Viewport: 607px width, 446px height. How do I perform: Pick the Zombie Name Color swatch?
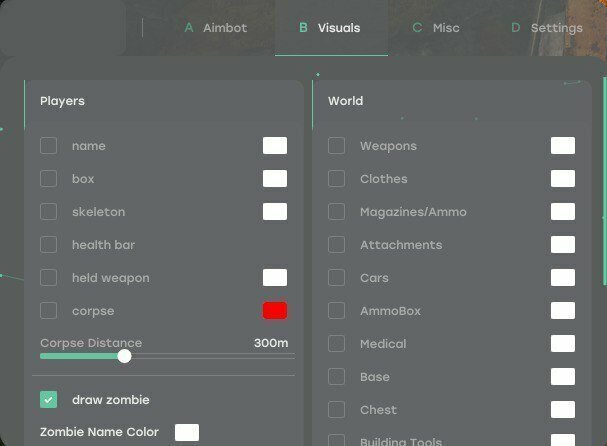(x=187, y=432)
